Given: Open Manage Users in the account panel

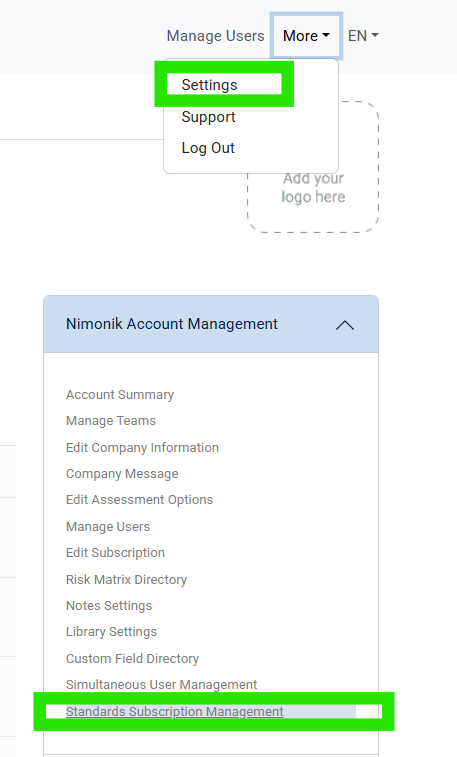Looking at the screenshot, I should pyautogui.click(x=108, y=526).
